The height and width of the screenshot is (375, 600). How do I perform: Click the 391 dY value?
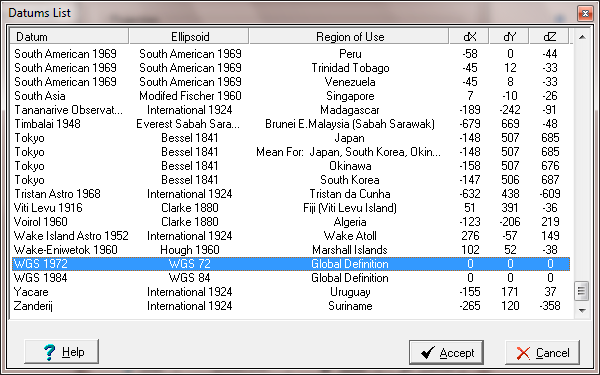510,208
